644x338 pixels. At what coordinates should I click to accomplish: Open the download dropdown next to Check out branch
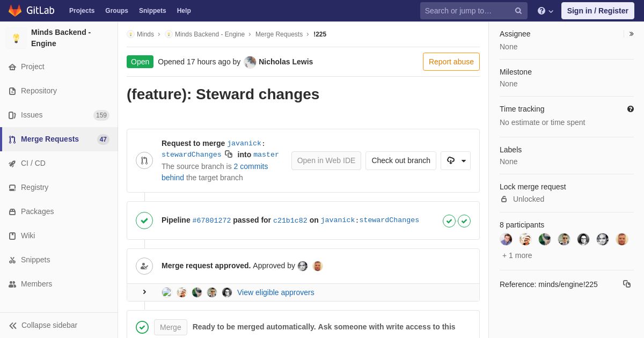point(456,160)
